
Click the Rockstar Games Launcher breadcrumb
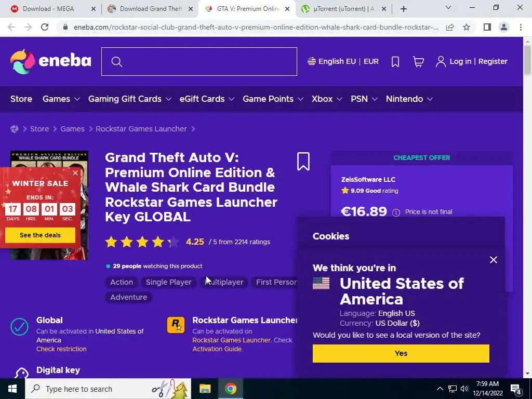coord(141,129)
